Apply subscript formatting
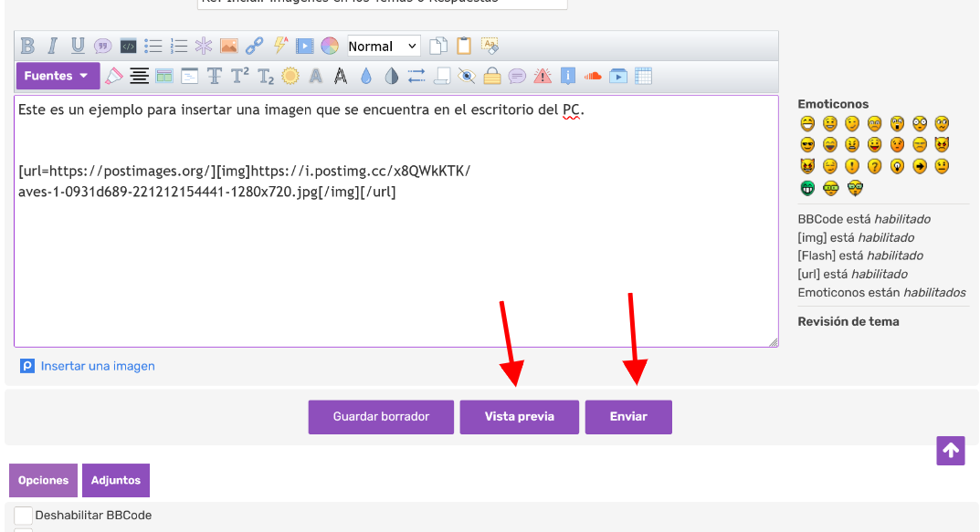Image resolution: width=980 pixels, height=532 pixels. coord(266,76)
